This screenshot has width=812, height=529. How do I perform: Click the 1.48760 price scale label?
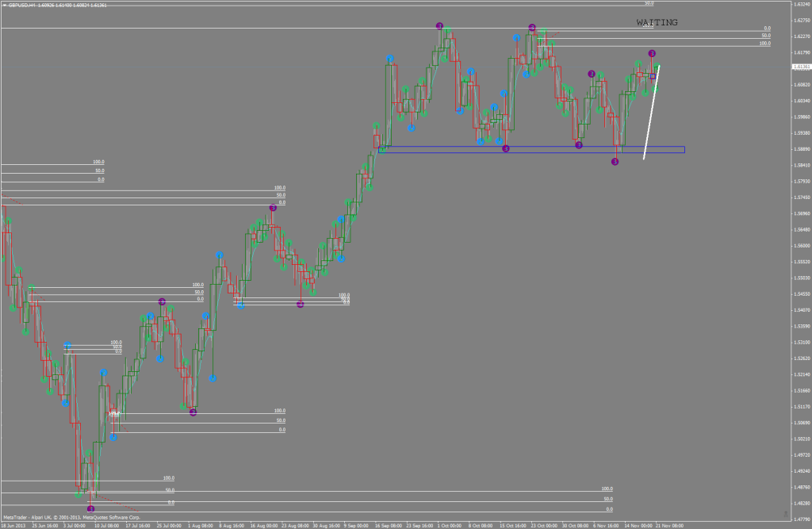coord(801,488)
